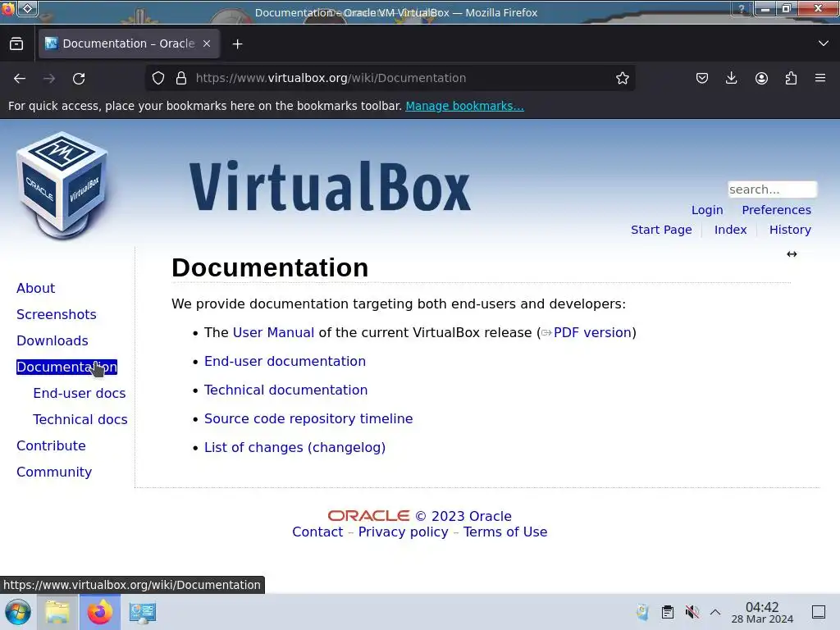
Task: Toggle page width with the double-arrow icon
Action: click(792, 254)
